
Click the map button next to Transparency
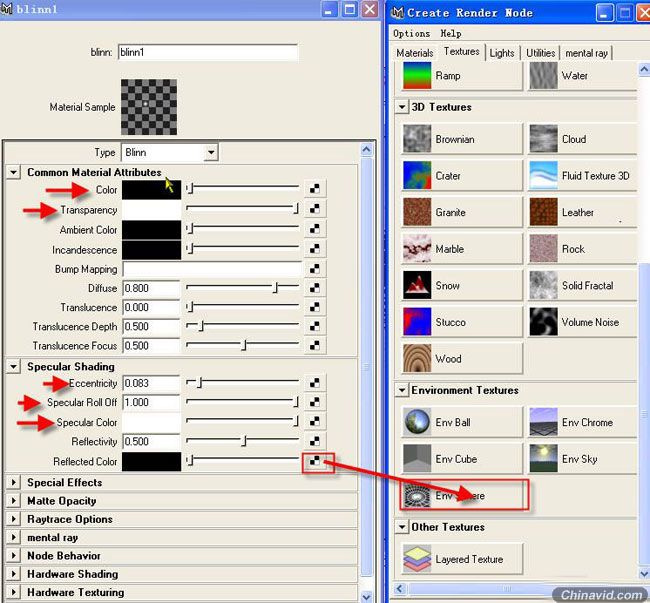click(315, 208)
